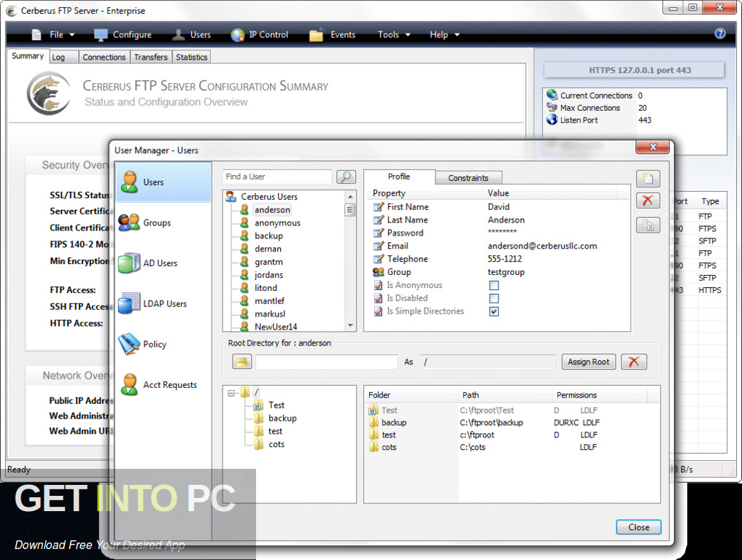The image size is (742, 560).
Task: Select user jordans in the list
Action: pyautogui.click(x=268, y=275)
